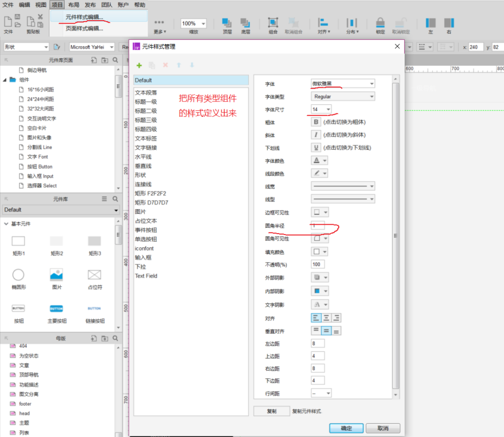Click the add page icon in 元件库页面 panel

pyautogui.click(x=94, y=60)
